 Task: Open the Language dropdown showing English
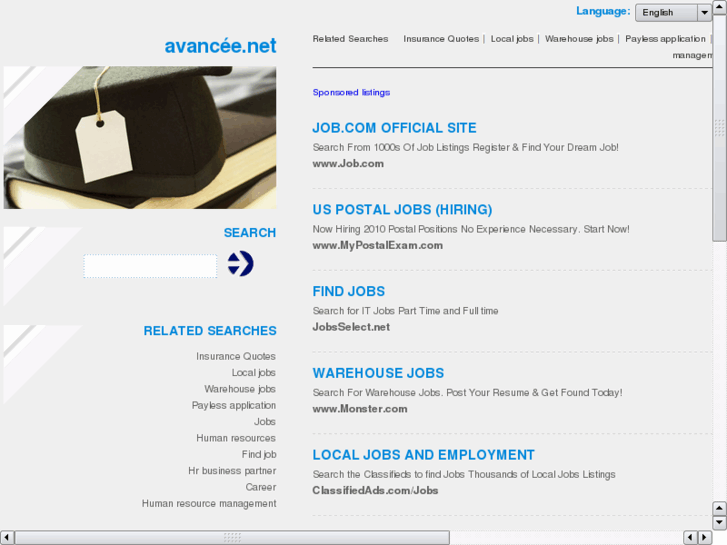673,13
